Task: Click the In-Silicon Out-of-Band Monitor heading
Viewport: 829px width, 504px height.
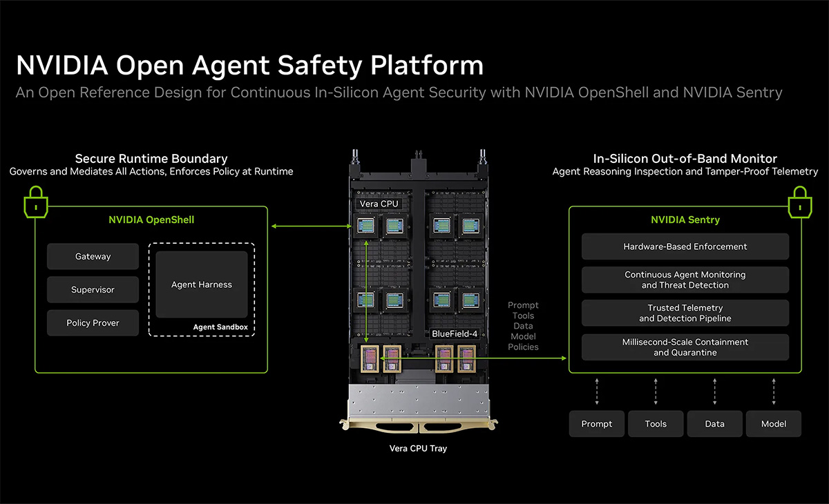Action: point(685,159)
